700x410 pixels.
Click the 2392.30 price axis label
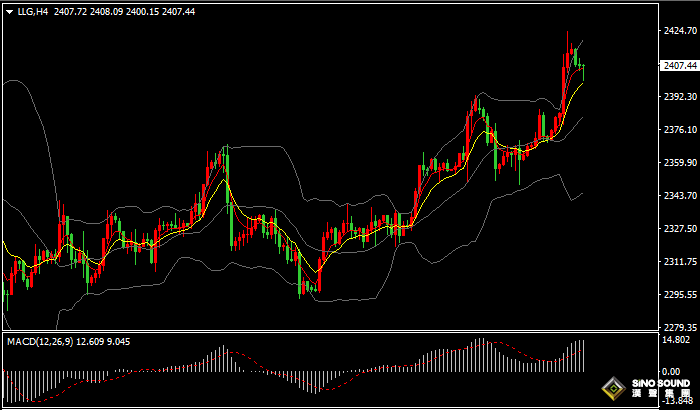click(x=679, y=97)
